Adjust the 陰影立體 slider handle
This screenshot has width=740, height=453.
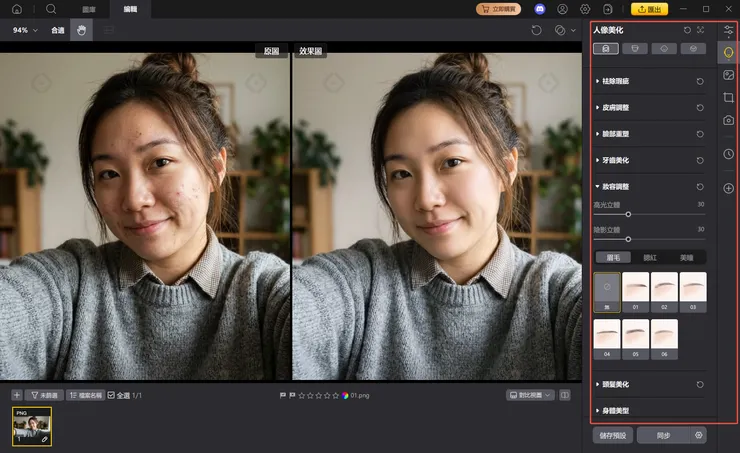(628, 239)
